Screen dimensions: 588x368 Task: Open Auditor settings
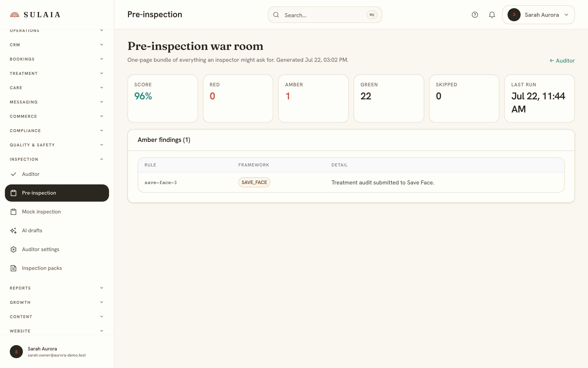[x=57, y=249]
